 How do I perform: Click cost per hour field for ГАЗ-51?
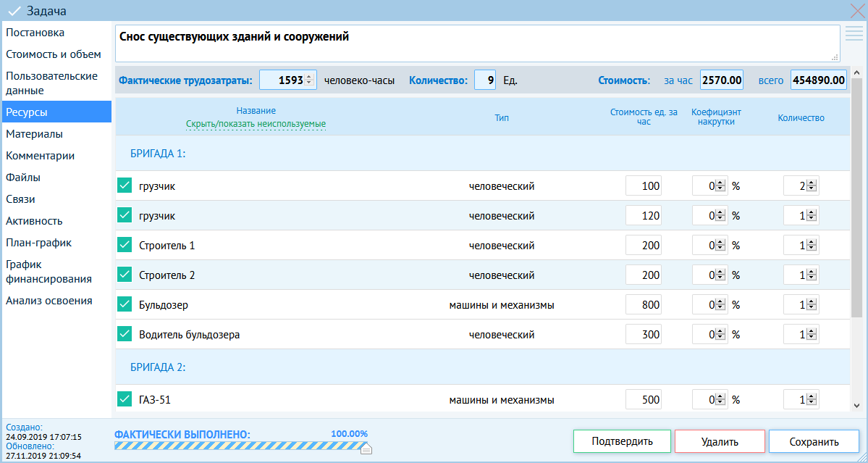644,400
